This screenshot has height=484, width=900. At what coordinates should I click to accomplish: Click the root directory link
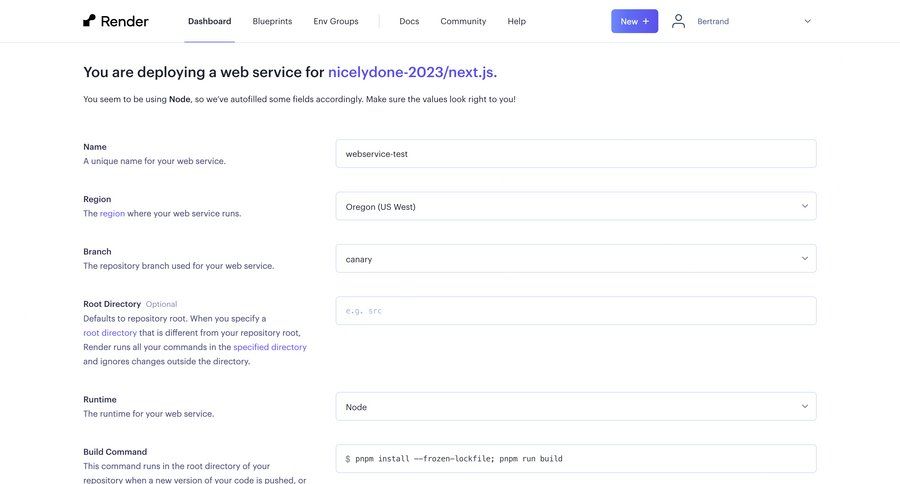110,333
